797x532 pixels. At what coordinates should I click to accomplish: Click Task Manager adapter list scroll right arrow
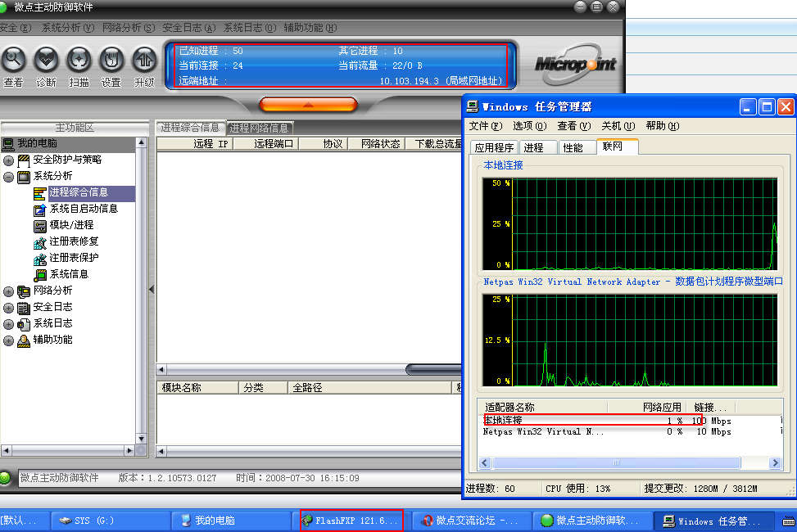click(x=775, y=463)
